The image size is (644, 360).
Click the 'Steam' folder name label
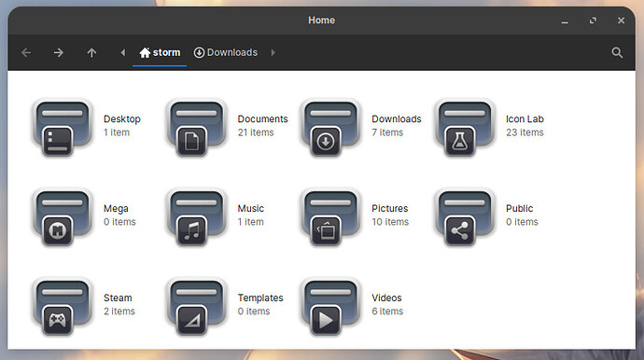click(x=118, y=298)
